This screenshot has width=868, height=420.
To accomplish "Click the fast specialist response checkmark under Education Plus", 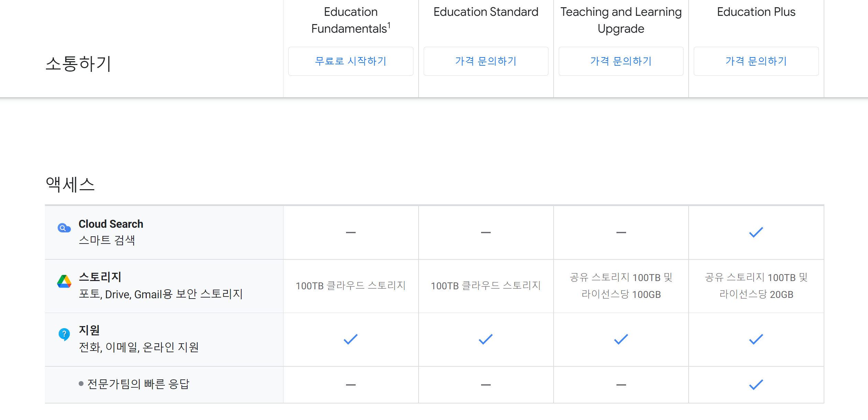I will coord(756,385).
